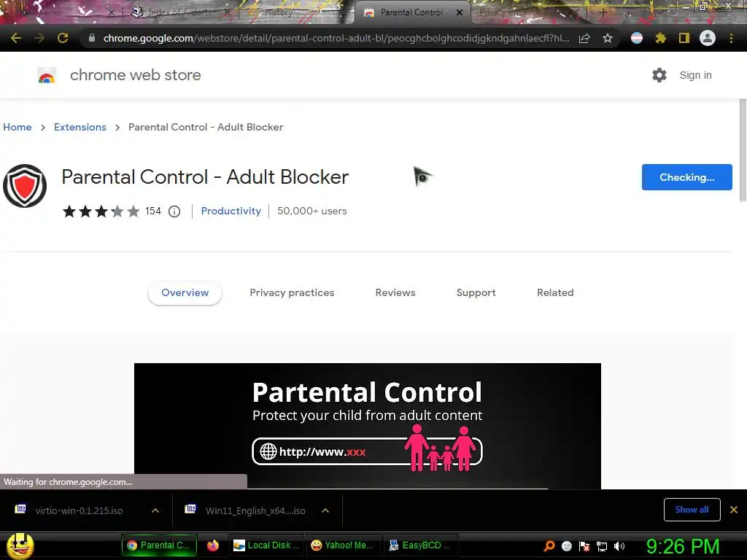Show rating details info icon next to 154

click(x=174, y=211)
